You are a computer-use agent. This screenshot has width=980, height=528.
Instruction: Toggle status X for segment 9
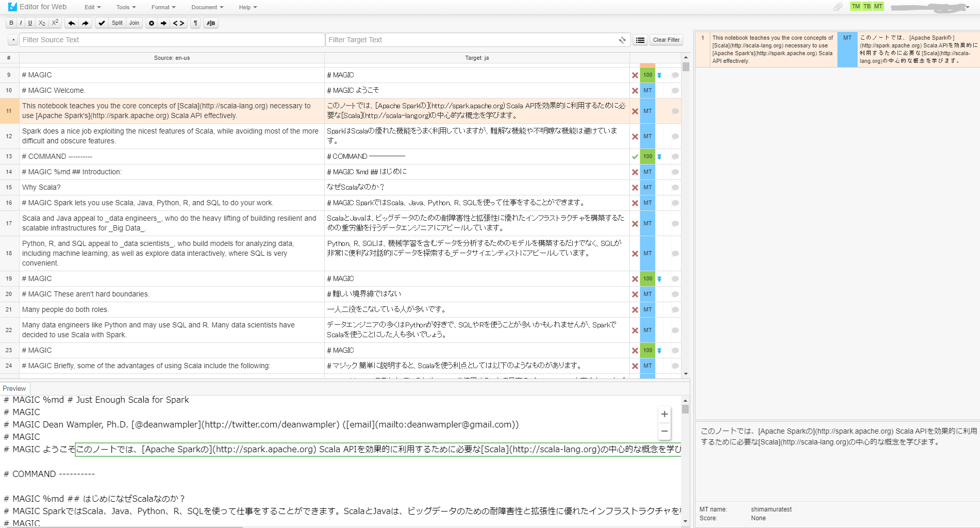[635, 75]
